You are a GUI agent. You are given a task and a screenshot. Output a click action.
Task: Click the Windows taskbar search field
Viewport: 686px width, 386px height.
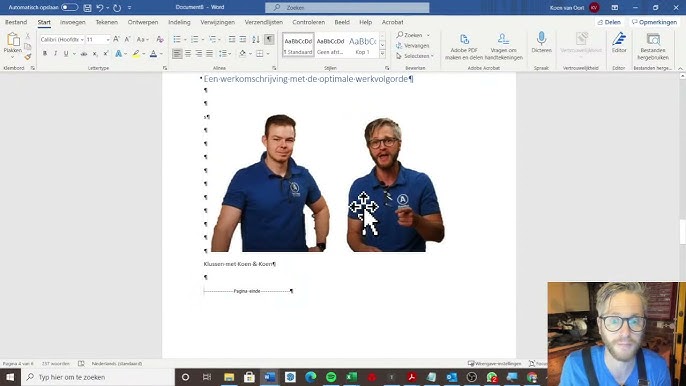click(98, 377)
